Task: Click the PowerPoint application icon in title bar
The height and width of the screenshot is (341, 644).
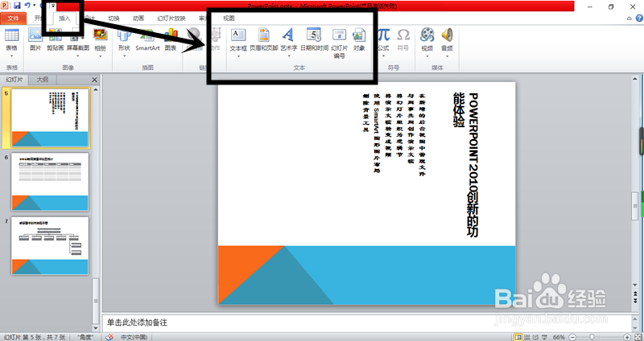Action: tap(5, 6)
